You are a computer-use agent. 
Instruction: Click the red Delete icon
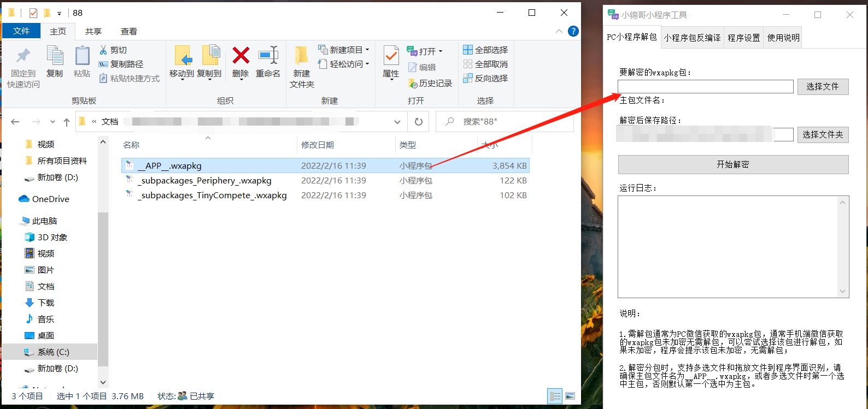click(241, 55)
